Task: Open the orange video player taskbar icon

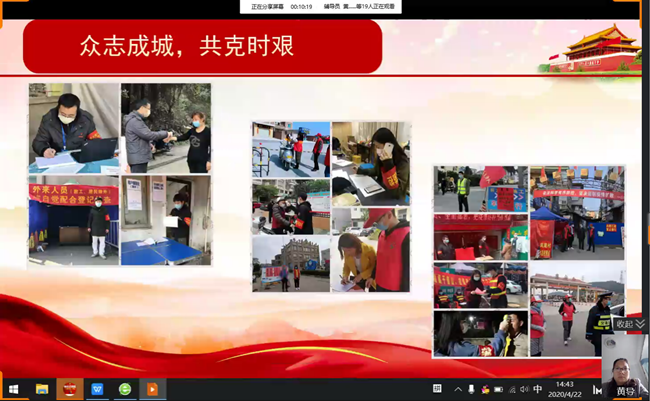Action: [x=152, y=389]
